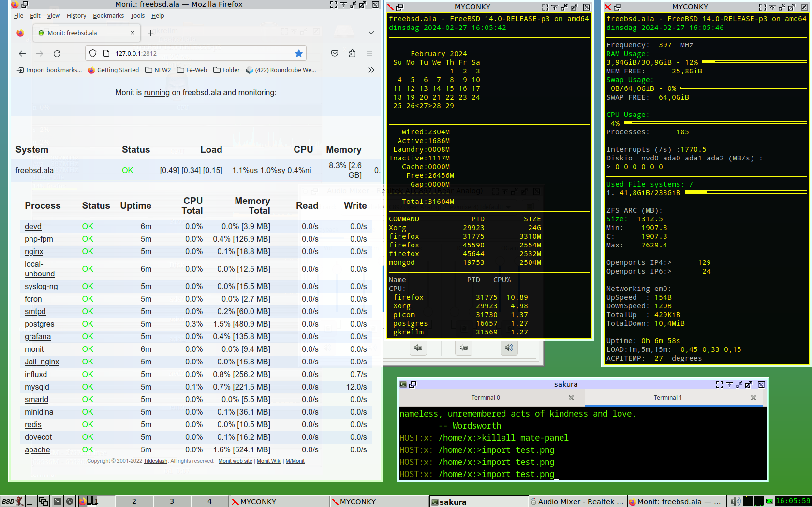List all tabs dropdown arrow
The image size is (812, 507).
tap(371, 33)
